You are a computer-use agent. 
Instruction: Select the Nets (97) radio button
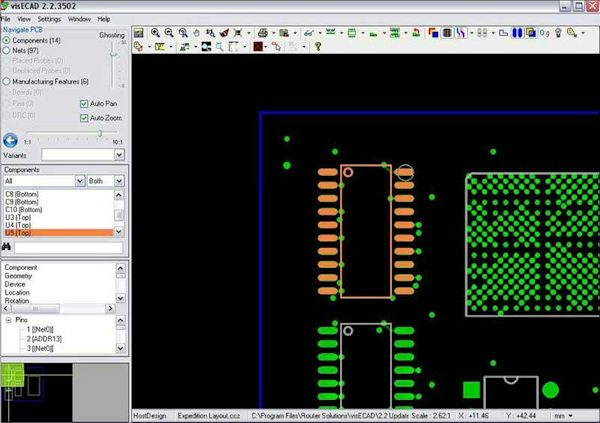click(x=6, y=51)
